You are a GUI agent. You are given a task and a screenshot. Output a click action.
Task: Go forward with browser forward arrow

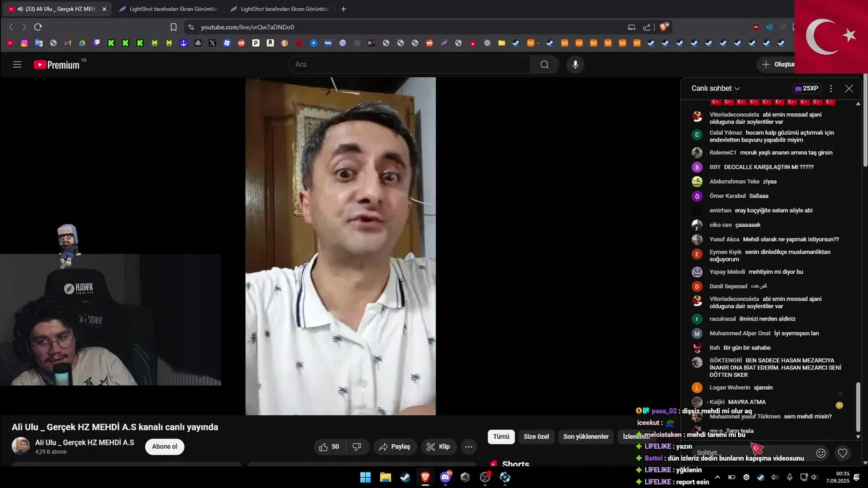click(24, 27)
